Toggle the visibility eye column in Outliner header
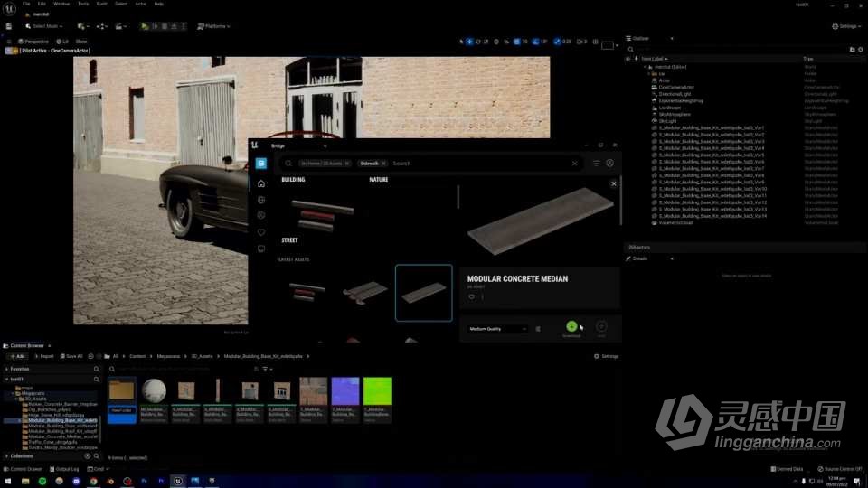 [x=628, y=59]
